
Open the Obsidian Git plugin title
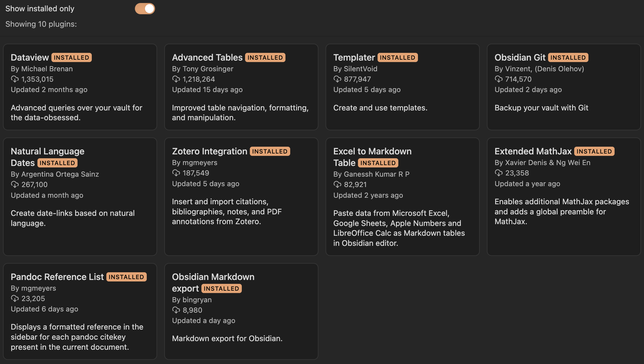click(x=520, y=57)
